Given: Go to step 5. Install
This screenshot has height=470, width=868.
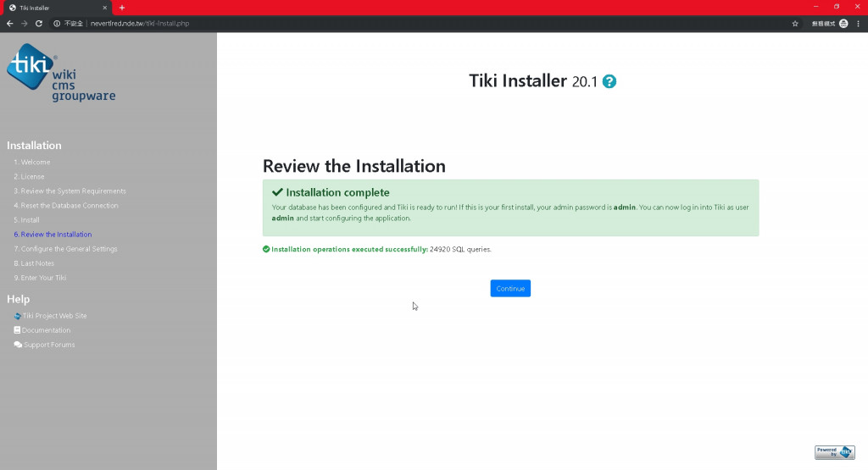Looking at the screenshot, I should point(26,219).
